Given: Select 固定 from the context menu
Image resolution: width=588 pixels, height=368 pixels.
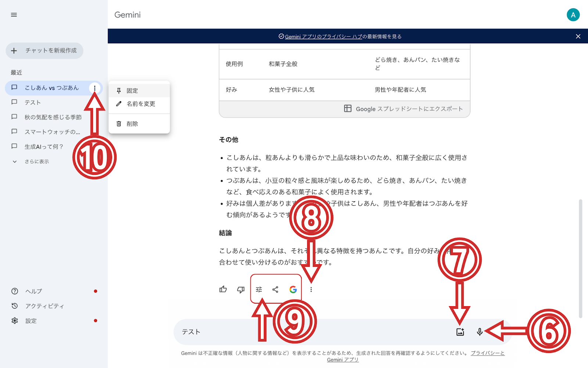Looking at the screenshot, I should (x=139, y=91).
